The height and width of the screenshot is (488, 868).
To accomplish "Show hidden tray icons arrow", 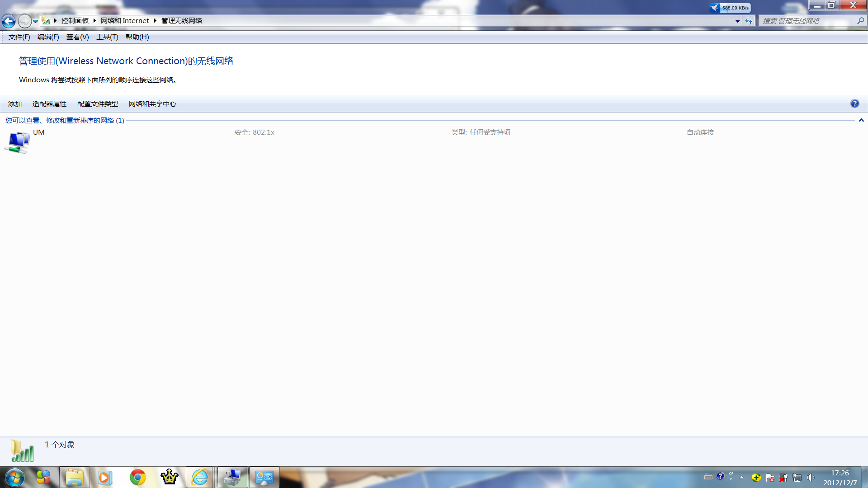I will pyautogui.click(x=741, y=478).
